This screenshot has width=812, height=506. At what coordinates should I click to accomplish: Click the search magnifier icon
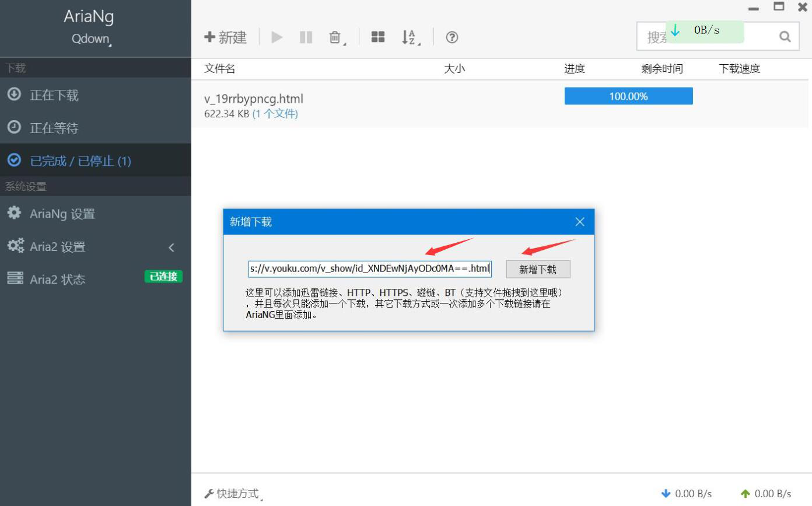(784, 36)
